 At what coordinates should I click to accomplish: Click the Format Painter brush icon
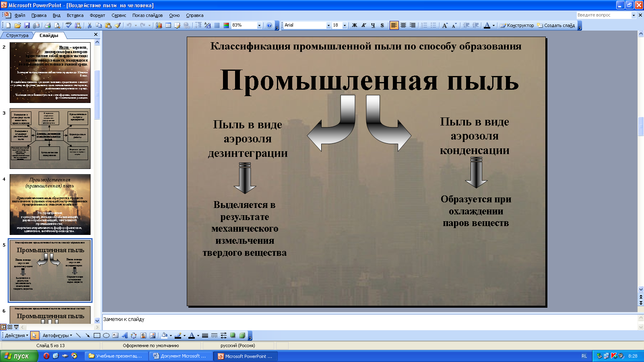coord(118,25)
